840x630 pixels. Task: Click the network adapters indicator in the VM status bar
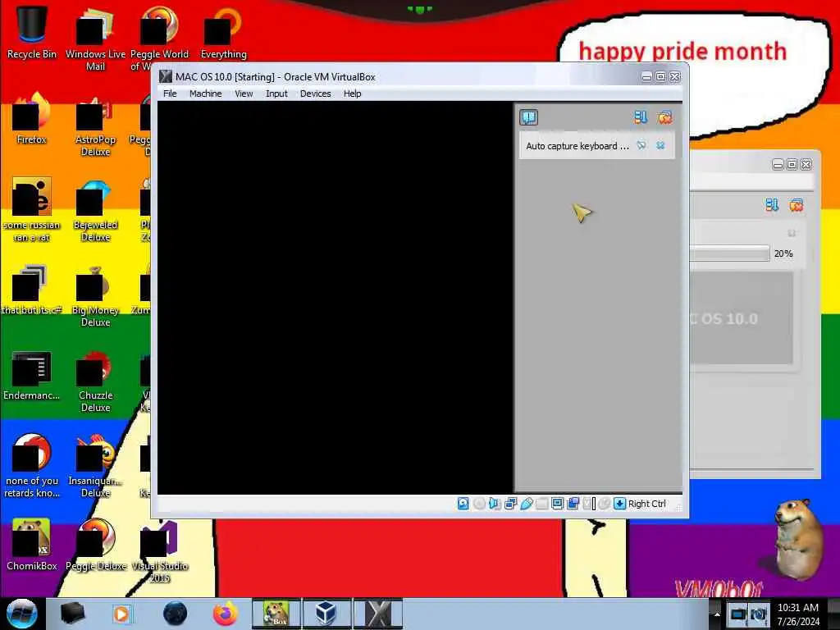point(510,504)
